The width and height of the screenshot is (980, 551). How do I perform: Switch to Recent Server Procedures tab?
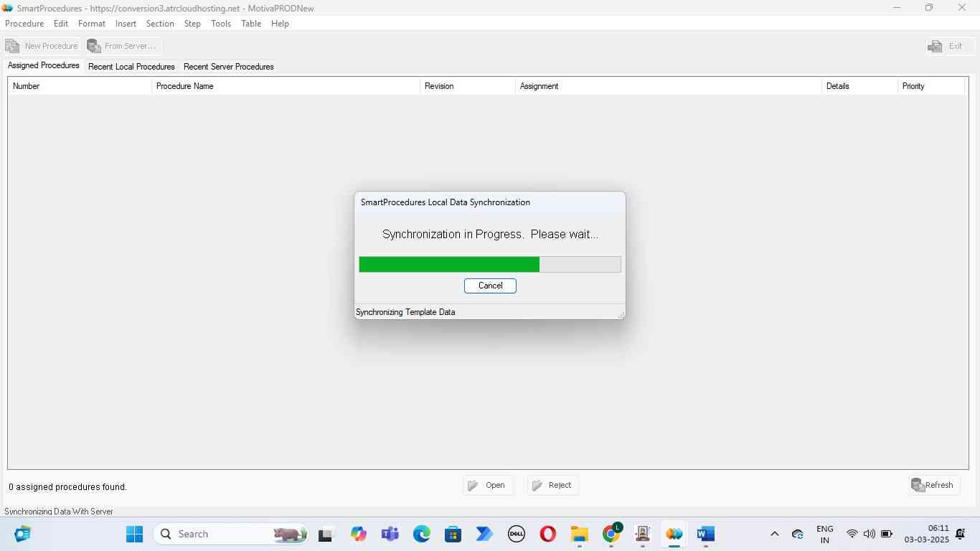229,67
